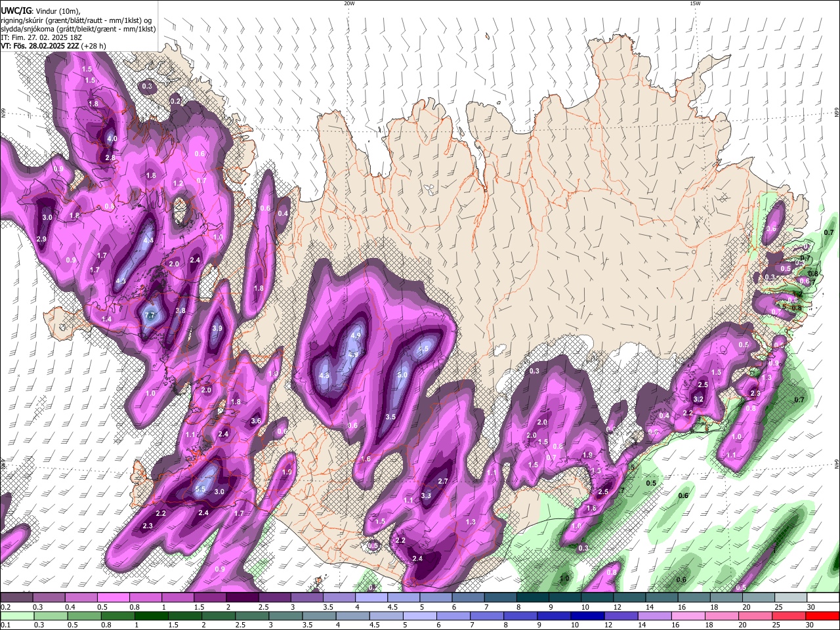The image size is (840, 630).
Task: Click the 'VT: Fös. 28.02.2025 22Z (+28 h)' line
Action: click(x=54, y=46)
